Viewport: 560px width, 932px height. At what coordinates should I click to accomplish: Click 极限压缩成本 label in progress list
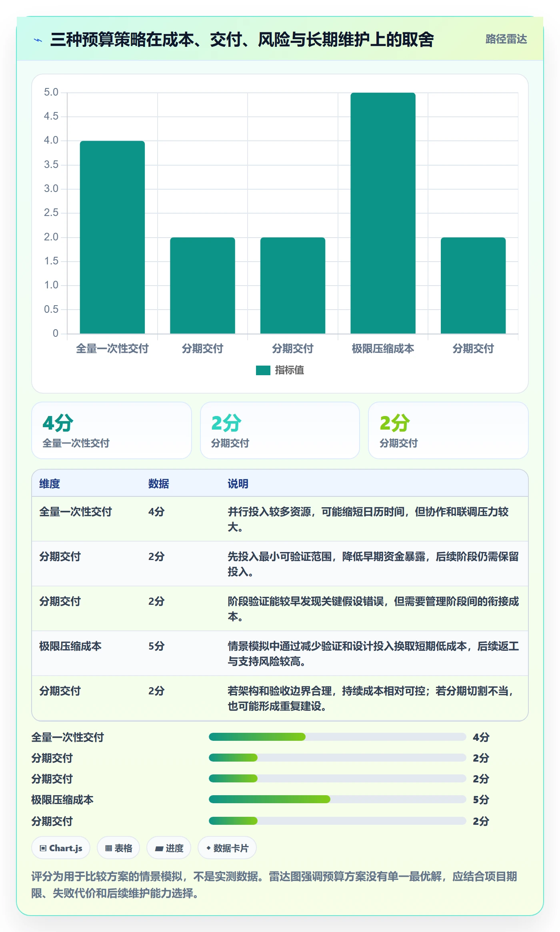click(62, 800)
